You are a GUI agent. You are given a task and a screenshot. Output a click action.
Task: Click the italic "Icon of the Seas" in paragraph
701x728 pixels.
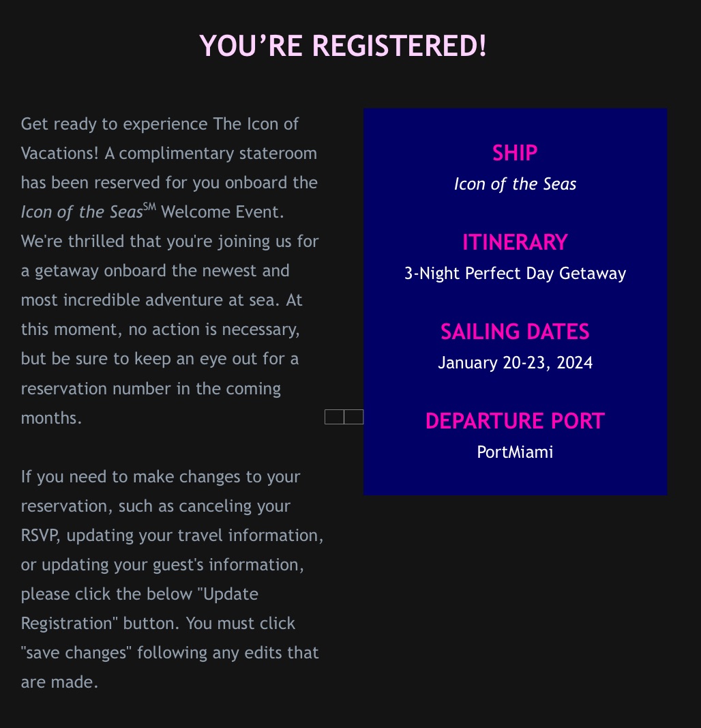[81, 212]
